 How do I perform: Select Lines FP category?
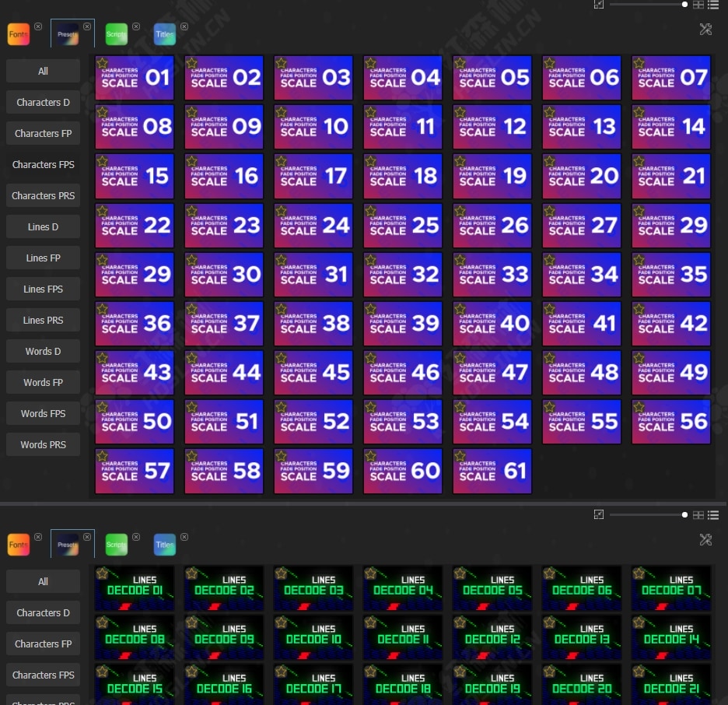[x=44, y=258]
